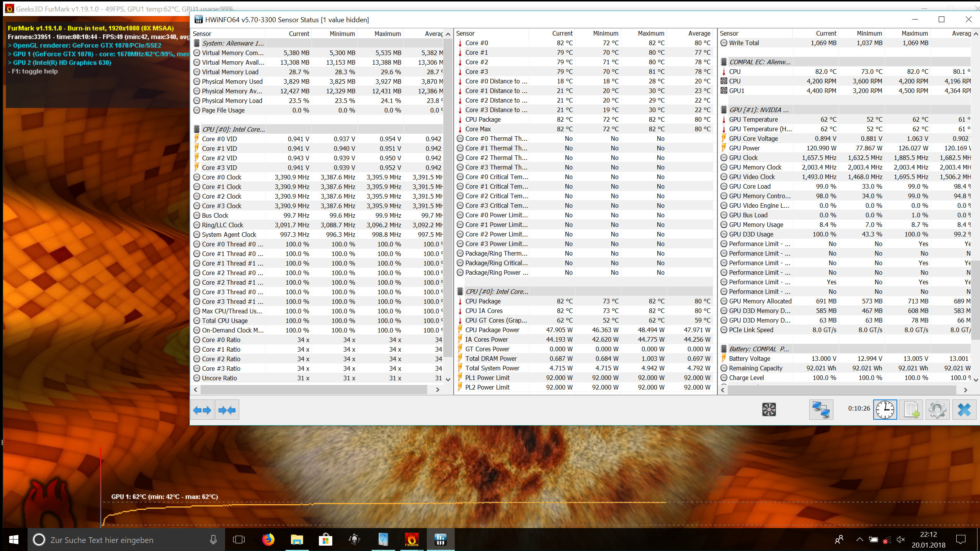This screenshot has height=551, width=980.
Task: Select the Battery: COMPAL group row
Action: [x=845, y=349]
